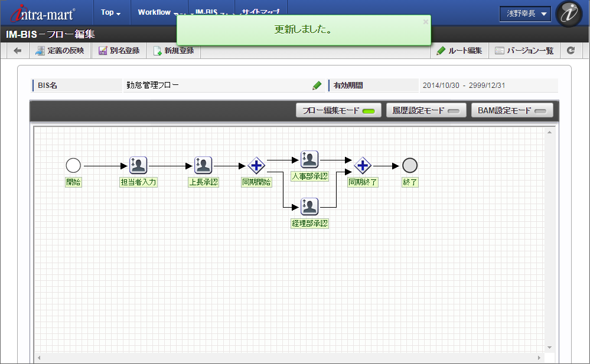
Task: Toggle フロー編集モード on
Action: (338, 110)
